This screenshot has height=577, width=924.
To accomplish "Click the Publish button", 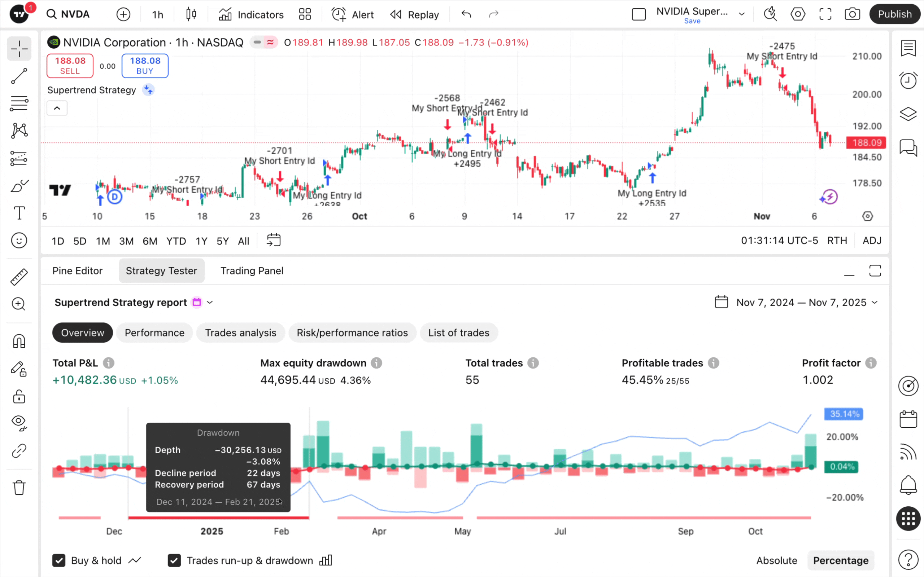I will [x=894, y=14].
